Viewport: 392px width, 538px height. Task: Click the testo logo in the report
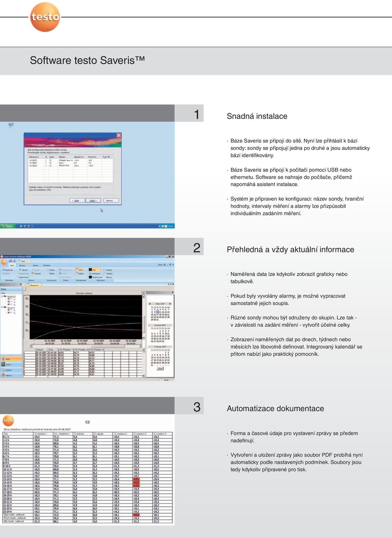8,420
